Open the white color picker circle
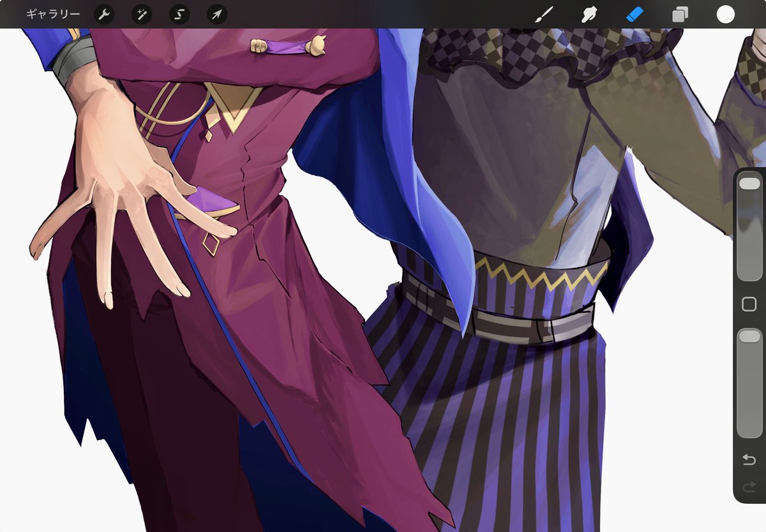 (726, 14)
